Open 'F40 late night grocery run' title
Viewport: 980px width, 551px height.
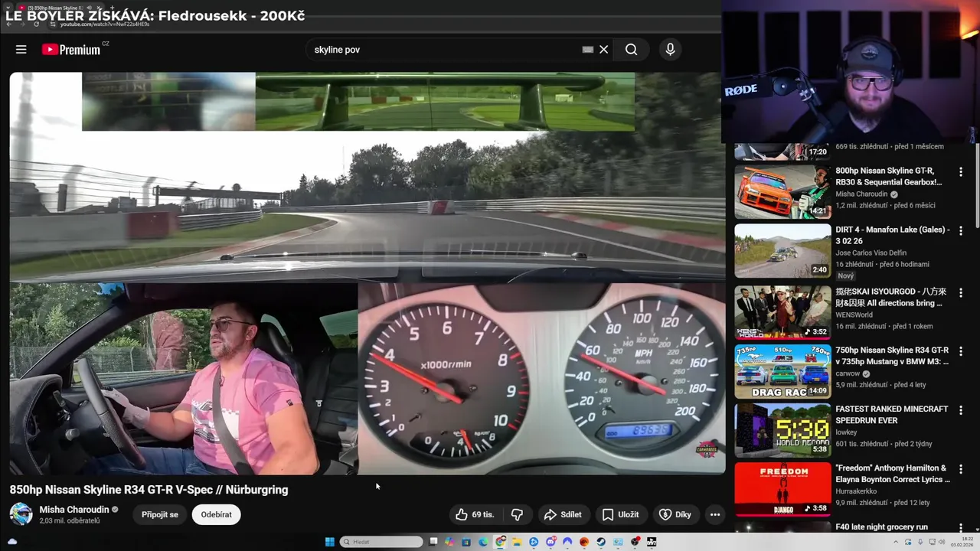(881, 527)
